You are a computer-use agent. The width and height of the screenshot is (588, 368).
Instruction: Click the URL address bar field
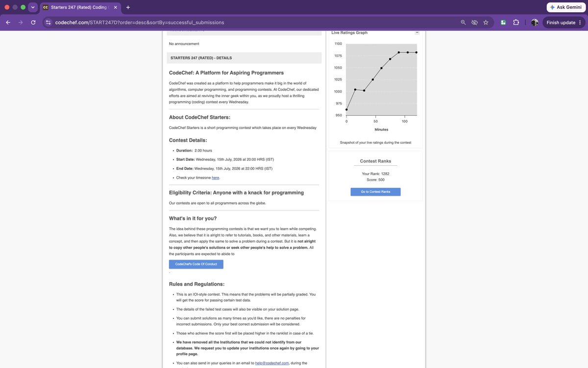pyautogui.click(x=255, y=23)
